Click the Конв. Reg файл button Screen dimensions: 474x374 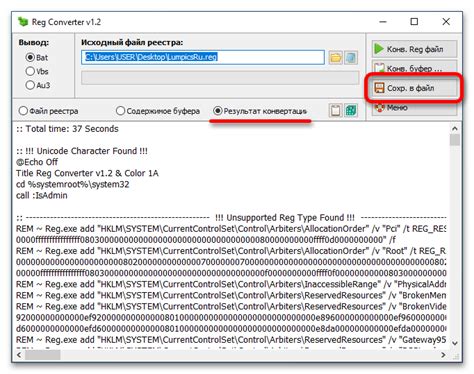414,49
